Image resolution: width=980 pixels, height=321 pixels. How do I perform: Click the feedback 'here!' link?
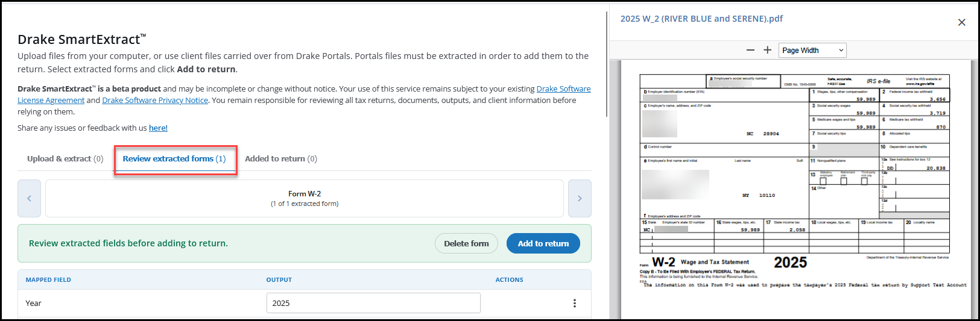(x=158, y=128)
